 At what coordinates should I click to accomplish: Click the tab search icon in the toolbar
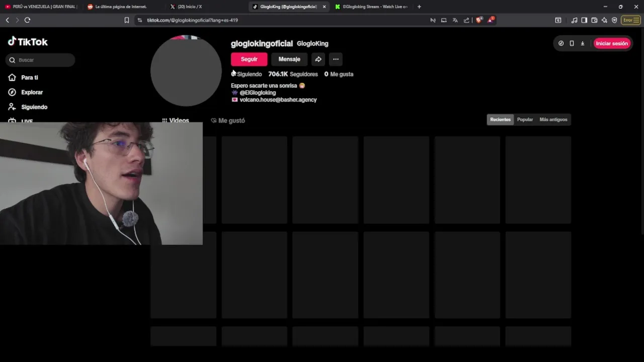point(558,20)
